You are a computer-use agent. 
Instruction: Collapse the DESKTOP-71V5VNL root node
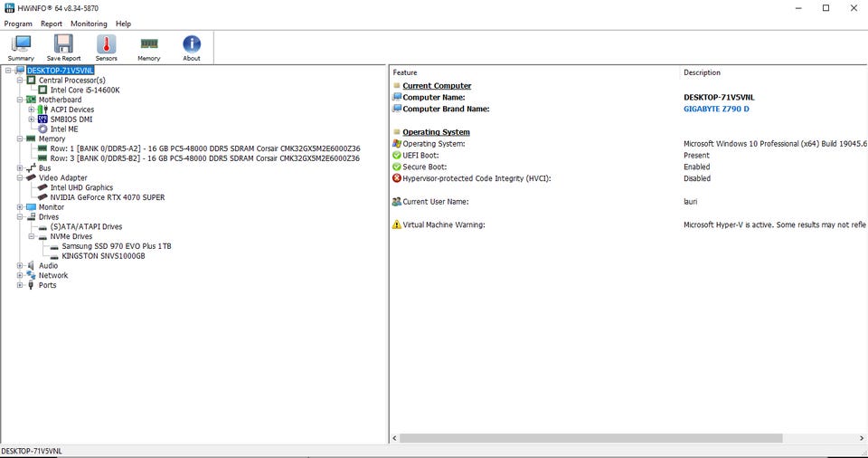8,71
